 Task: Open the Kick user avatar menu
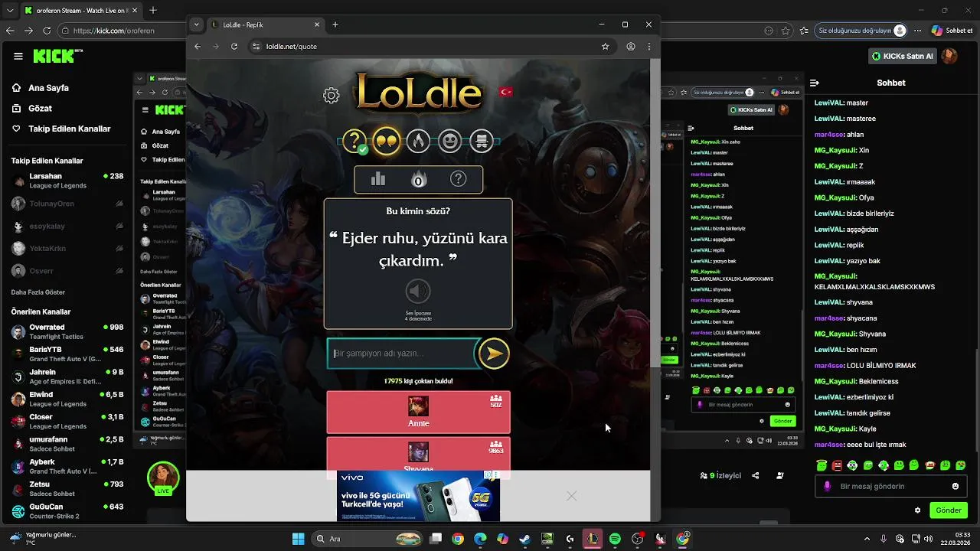[x=949, y=56]
